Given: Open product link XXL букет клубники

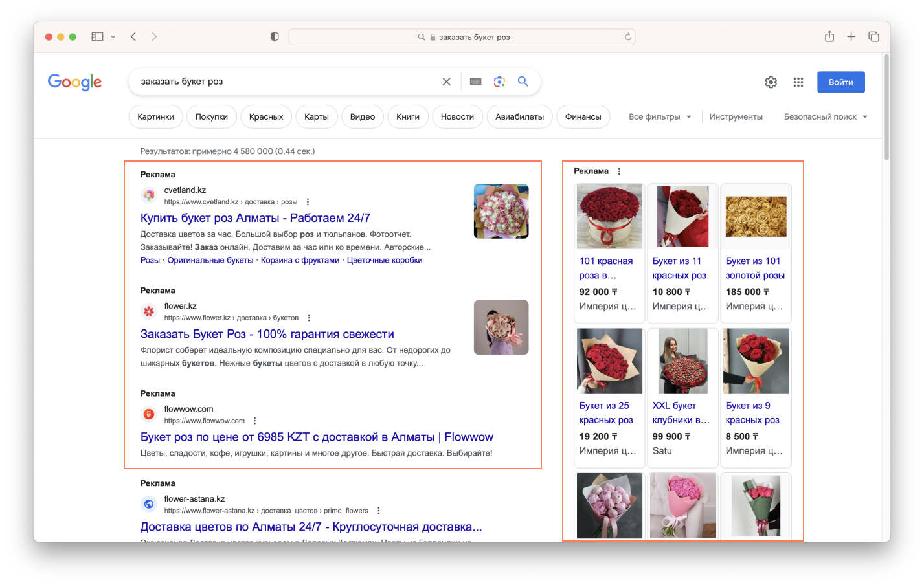Looking at the screenshot, I should (681, 412).
